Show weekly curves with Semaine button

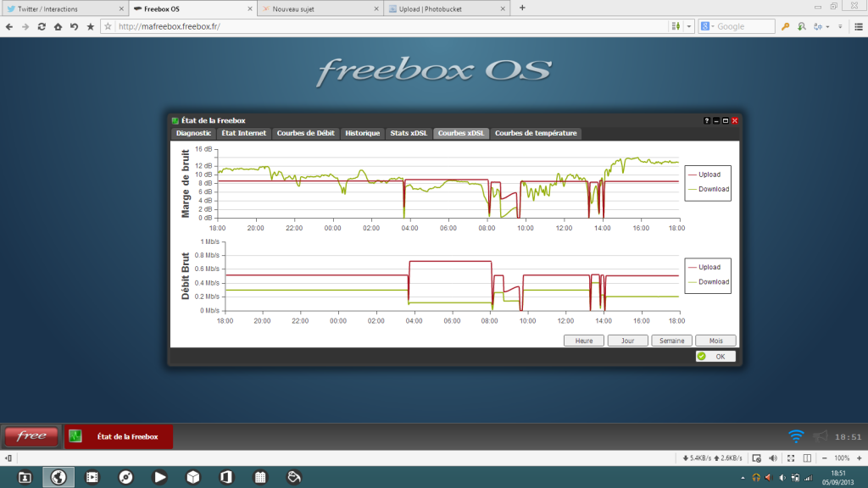point(671,341)
